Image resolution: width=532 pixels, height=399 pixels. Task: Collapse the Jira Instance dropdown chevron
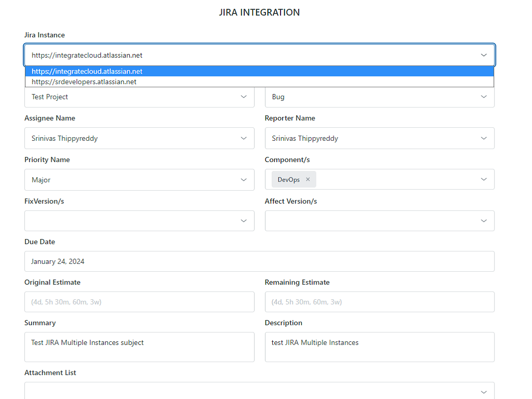click(x=483, y=55)
